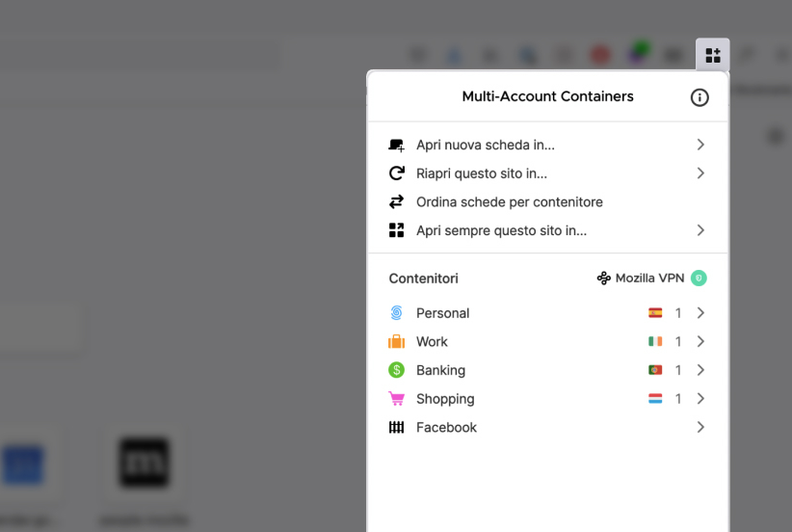Click the Multi-Account Containers title text
This screenshot has width=792, height=532.
(547, 96)
